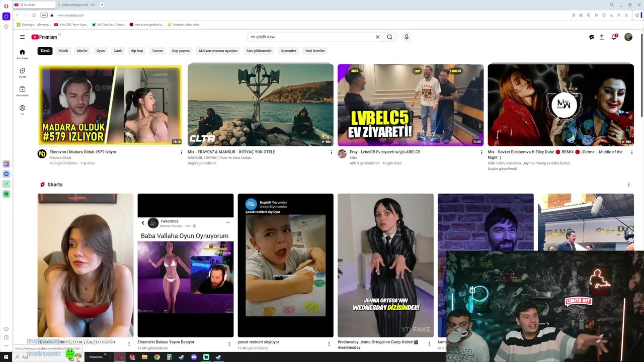Clear the search box with X icon
Screen dimensions: 644x362
pos(377,37)
